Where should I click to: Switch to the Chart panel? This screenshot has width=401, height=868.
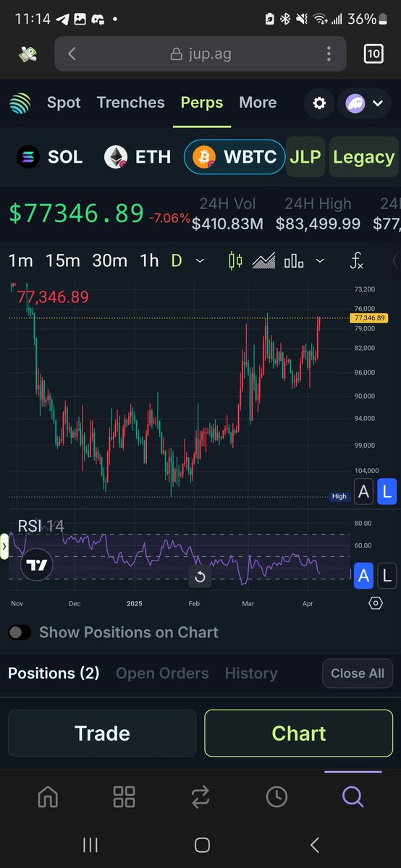[x=299, y=733]
